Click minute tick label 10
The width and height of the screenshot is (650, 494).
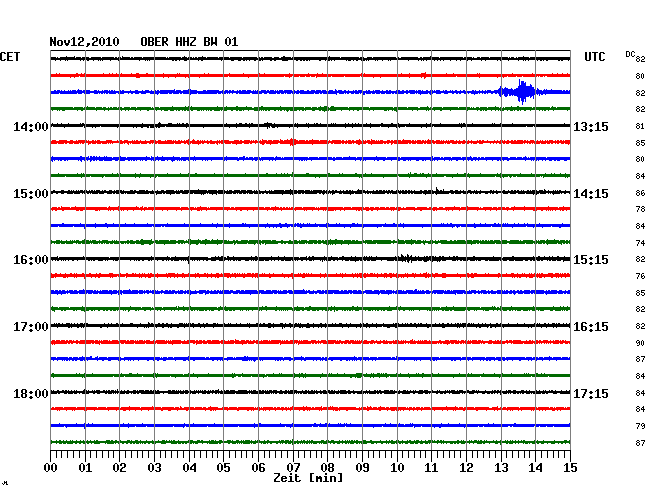tap(397, 467)
